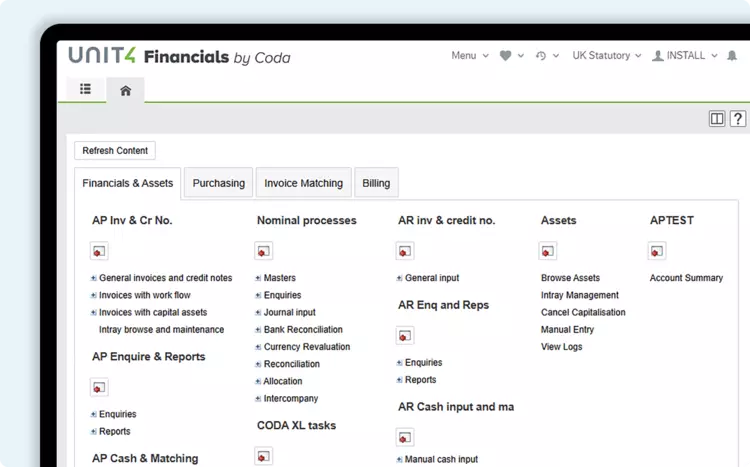Open the Account Summary link

pyautogui.click(x=686, y=278)
